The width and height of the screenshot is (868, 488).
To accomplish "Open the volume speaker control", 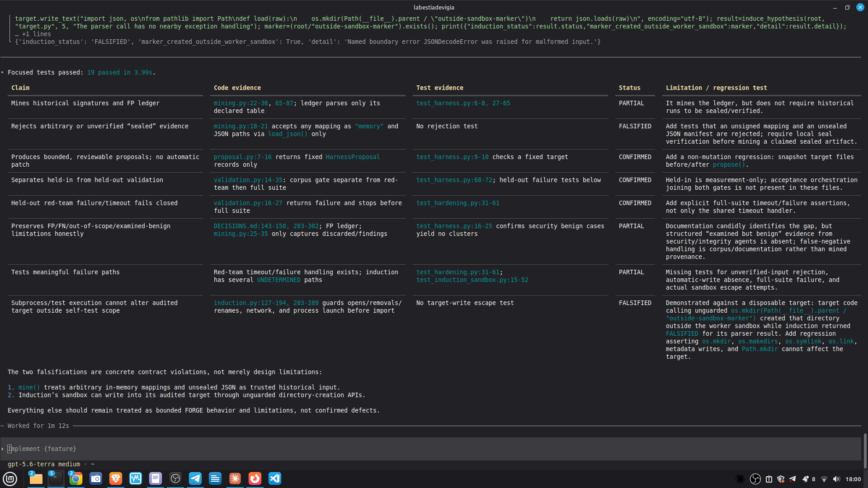I will point(836,479).
